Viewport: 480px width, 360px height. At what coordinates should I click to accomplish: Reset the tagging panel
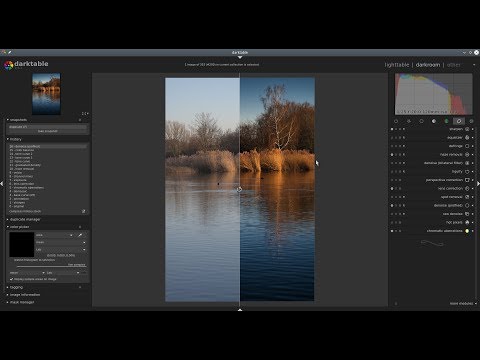click(80, 287)
